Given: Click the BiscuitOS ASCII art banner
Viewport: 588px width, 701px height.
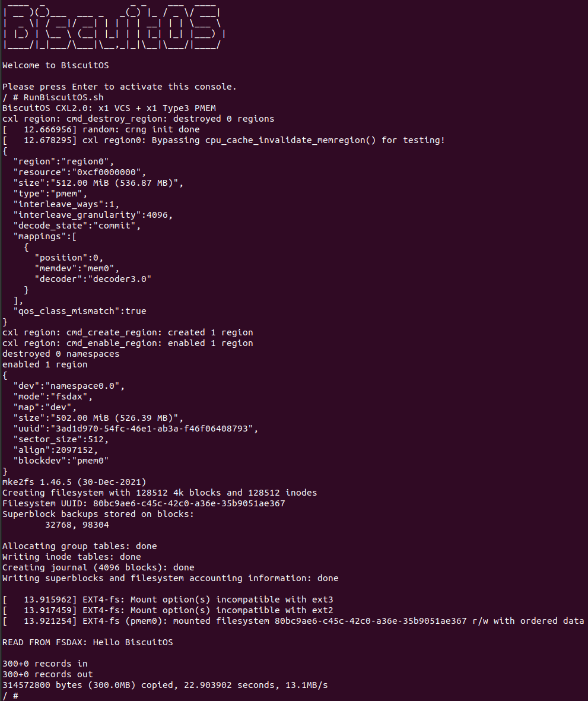Looking at the screenshot, I should 113,28.
